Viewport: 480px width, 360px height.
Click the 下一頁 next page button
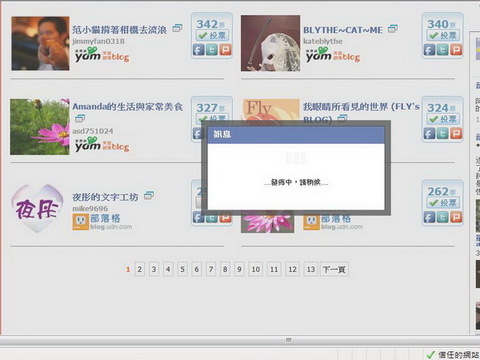[334, 269]
